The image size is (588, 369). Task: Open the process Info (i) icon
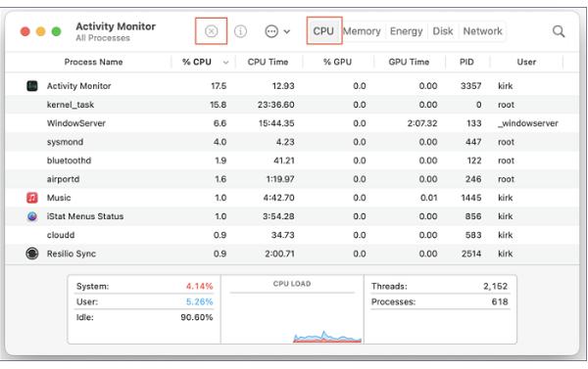(x=240, y=31)
